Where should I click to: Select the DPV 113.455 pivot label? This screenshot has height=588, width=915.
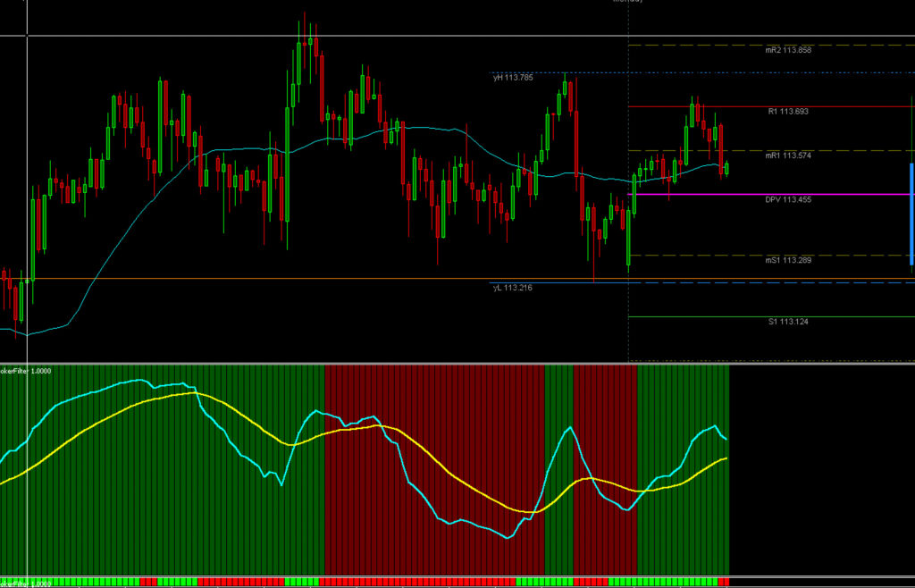coord(788,199)
